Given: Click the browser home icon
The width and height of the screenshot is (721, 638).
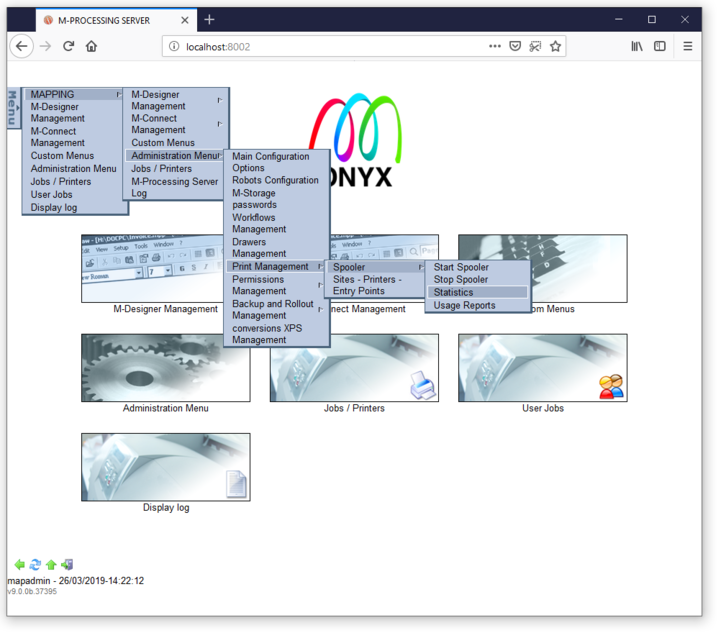Looking at the screenshot, I should pyautogui.click(x=91, y=46).
